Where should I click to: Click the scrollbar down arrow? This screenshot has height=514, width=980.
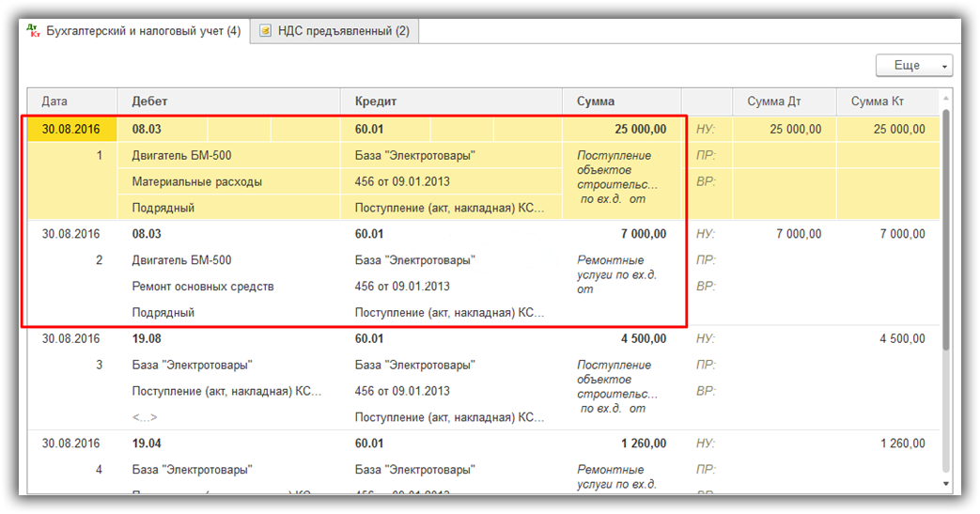tap(946, 484)
